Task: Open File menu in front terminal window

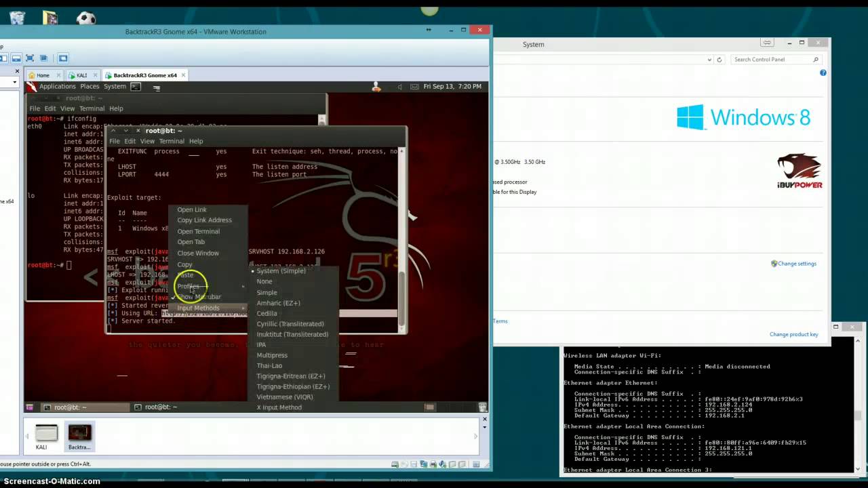Action: coord(115,141)
